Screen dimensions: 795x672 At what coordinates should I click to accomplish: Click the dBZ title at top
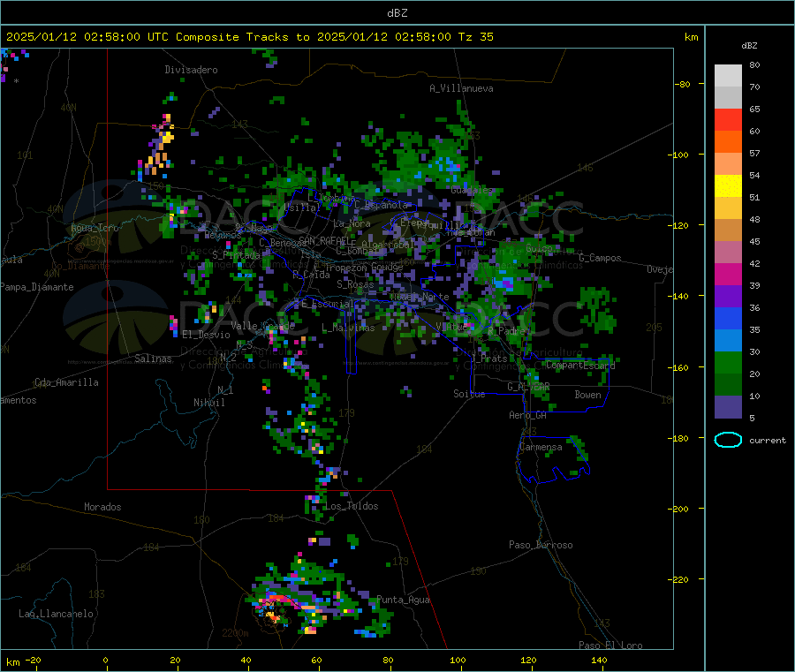397,13
